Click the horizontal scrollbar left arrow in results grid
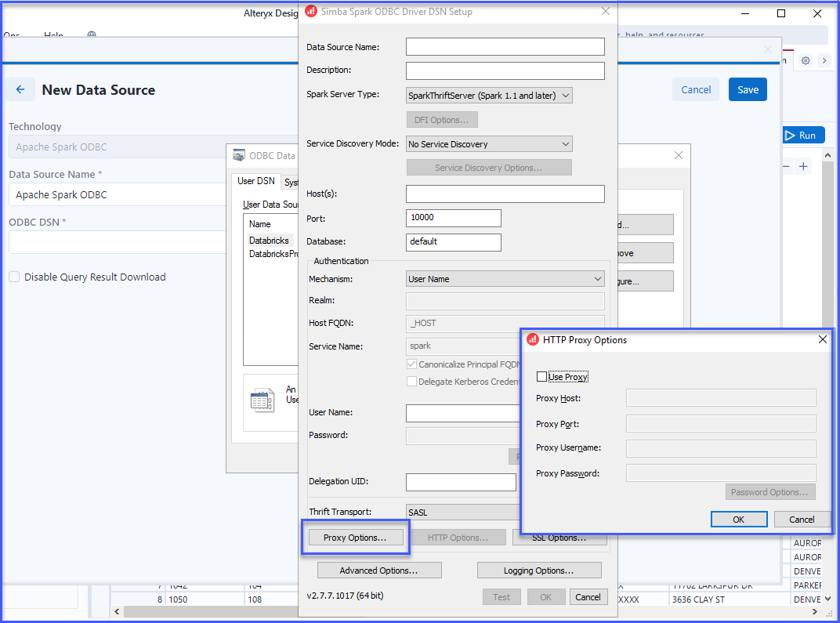This screenshot has height=623, width=840. [x=117, y=611]
